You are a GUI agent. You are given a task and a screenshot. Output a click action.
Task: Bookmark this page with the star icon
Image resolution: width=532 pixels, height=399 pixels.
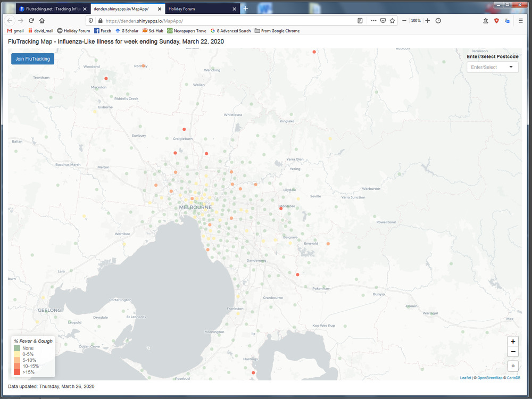[x=393, y=21]
